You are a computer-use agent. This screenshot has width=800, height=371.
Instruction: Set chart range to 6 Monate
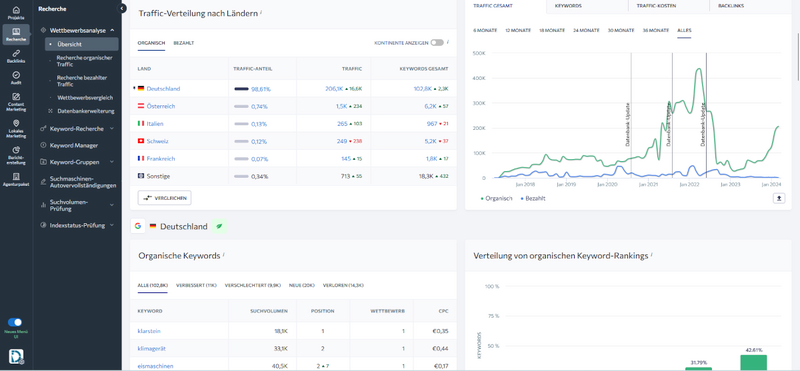tap(485, 31)
